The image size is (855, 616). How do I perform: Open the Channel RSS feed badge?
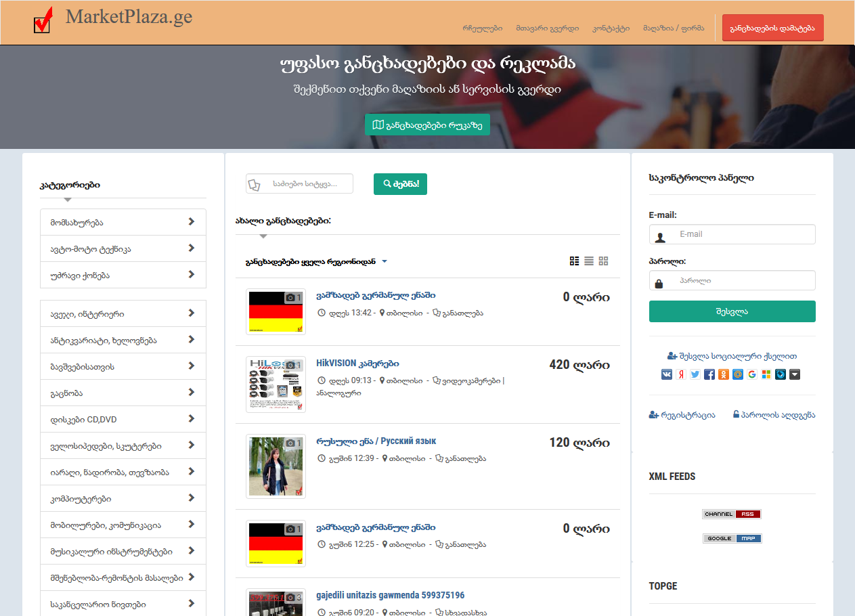click(732, 514)
